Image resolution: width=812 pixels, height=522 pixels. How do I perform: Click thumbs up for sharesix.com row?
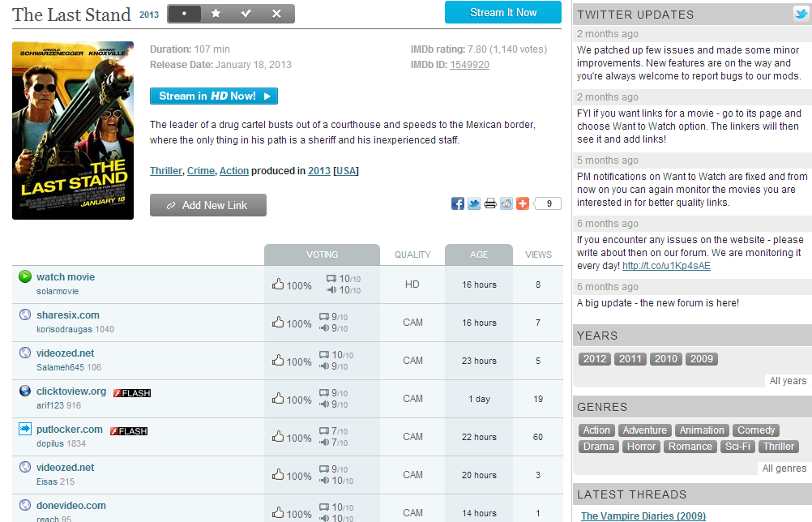click(278, 322)
